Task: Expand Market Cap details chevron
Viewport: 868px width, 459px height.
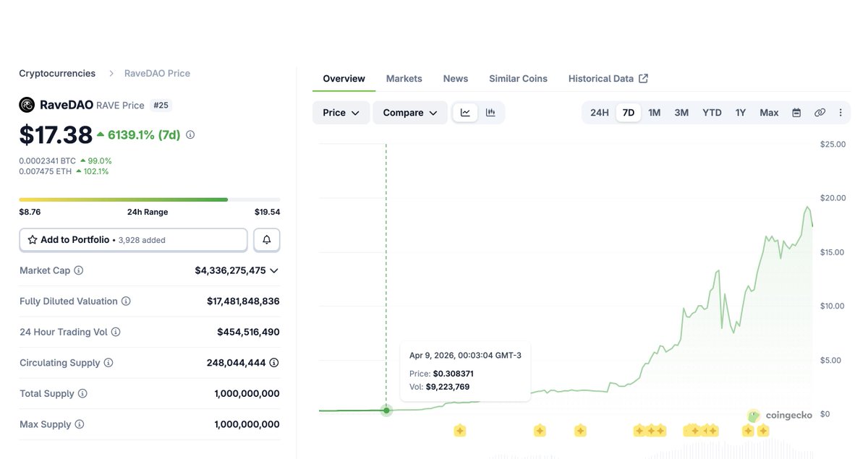Action: 274,270
